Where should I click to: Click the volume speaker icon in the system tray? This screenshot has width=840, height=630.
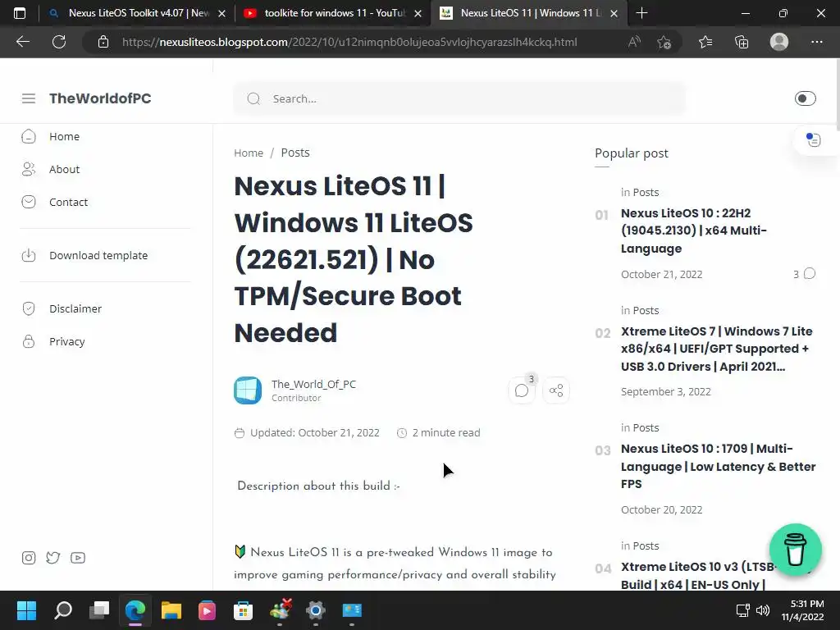763,610
